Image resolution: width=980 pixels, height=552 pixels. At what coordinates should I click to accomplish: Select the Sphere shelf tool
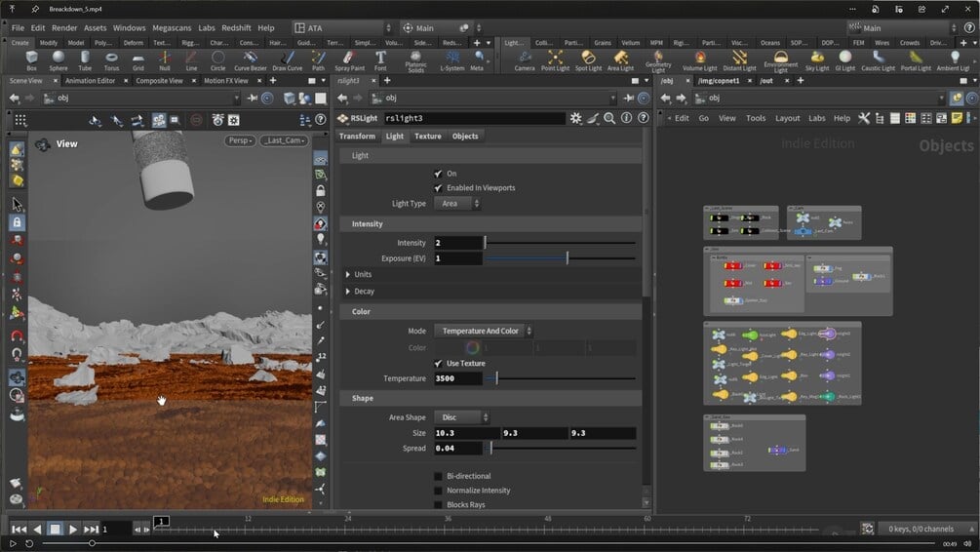tap(59, 60)
